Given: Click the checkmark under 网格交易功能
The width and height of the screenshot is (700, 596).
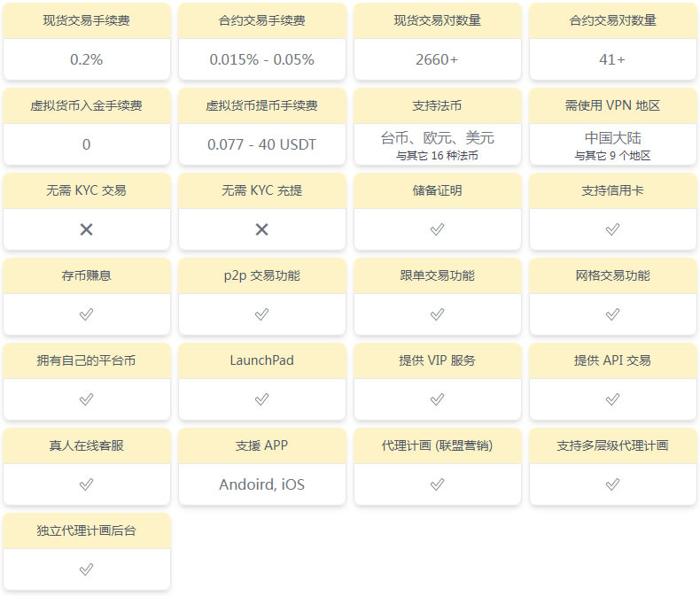Looking at the screenshot, I should tap(612, 314).
